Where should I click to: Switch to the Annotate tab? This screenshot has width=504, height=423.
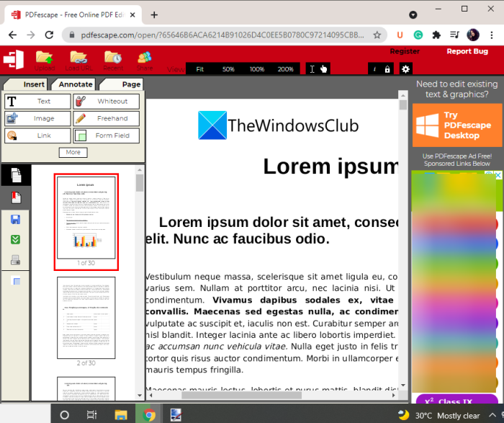(x=74, y=84)
